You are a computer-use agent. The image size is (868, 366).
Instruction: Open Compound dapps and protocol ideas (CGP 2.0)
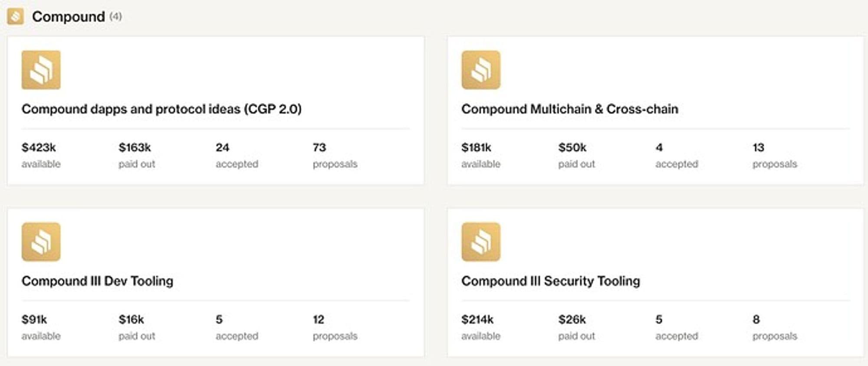[x=161, y=109]
